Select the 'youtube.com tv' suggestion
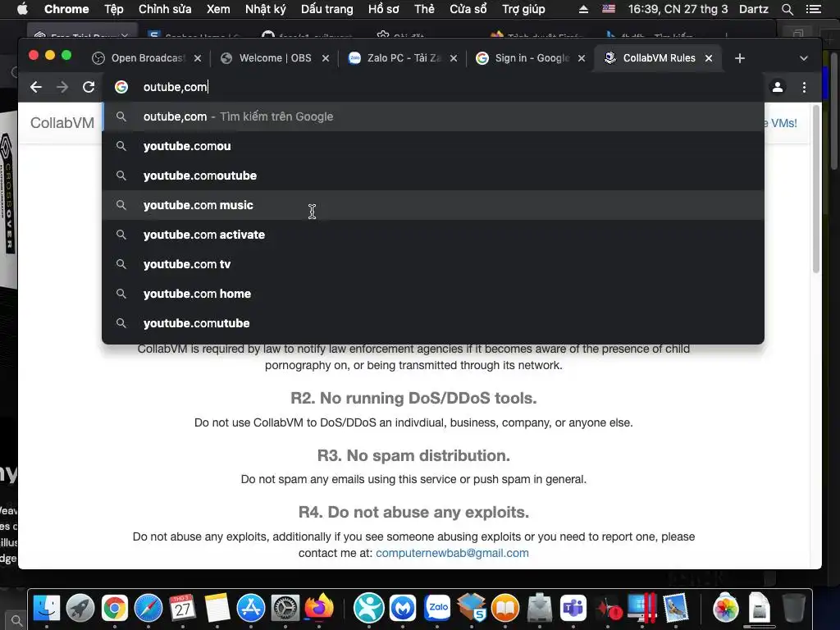840x630 pixels. coord(433,263)
